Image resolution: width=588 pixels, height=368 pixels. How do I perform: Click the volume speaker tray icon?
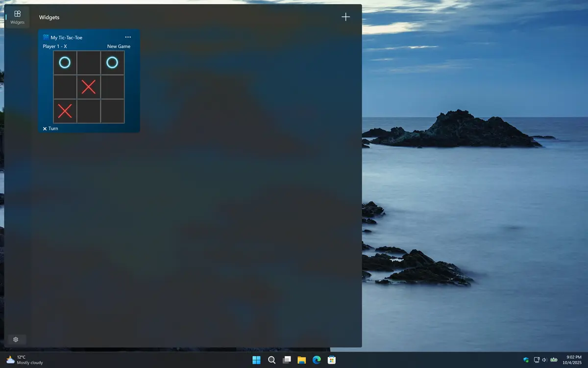(x=544, y=360)
